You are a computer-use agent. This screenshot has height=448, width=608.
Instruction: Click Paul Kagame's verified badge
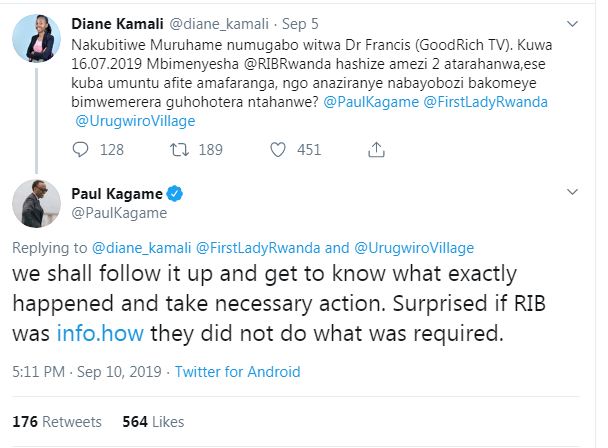174,192
